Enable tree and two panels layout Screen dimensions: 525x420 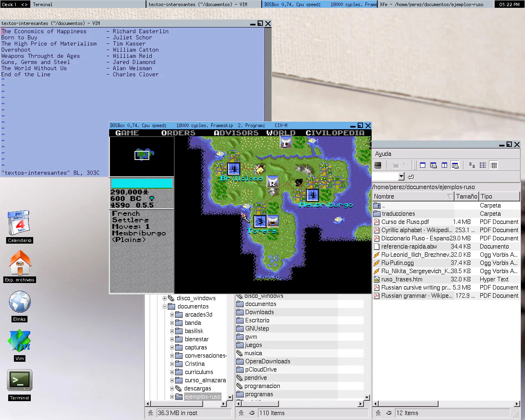455,165
